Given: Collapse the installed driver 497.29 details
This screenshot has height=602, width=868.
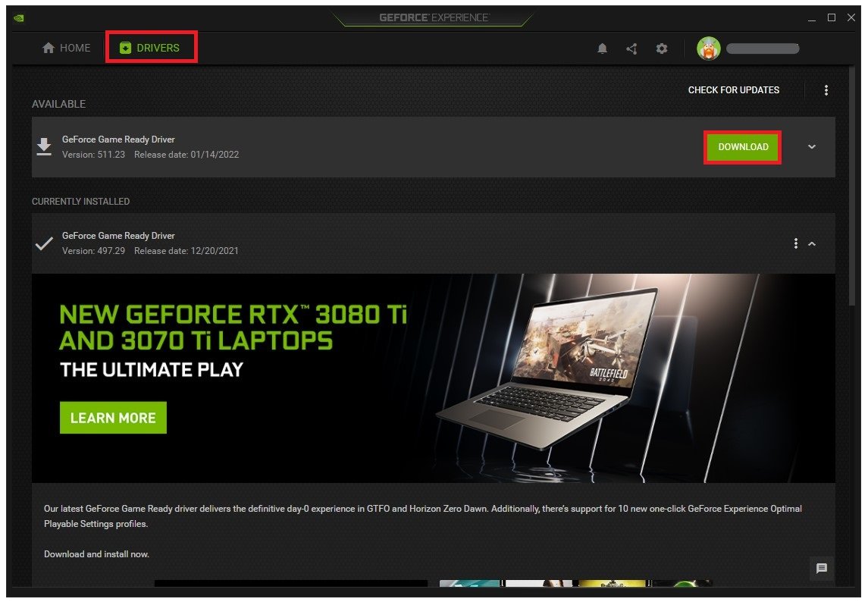Looking at the screenshot, I should pos(812,243).
